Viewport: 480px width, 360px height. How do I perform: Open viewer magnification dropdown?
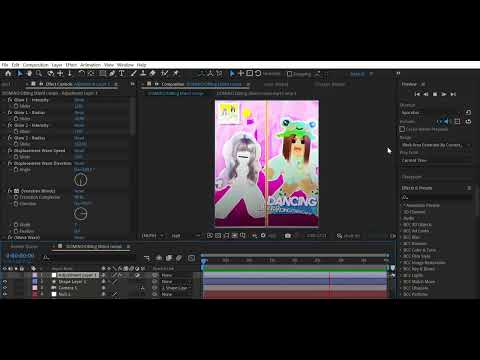click(153, 236)
